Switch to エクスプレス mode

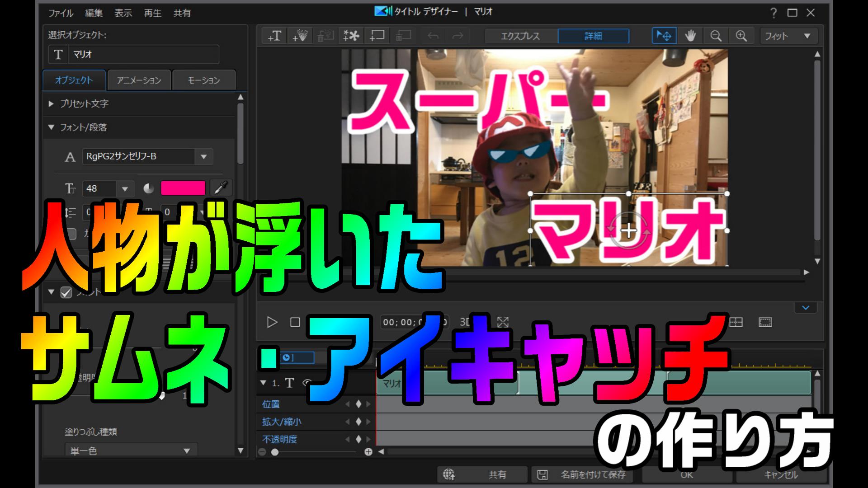[521, 36]
